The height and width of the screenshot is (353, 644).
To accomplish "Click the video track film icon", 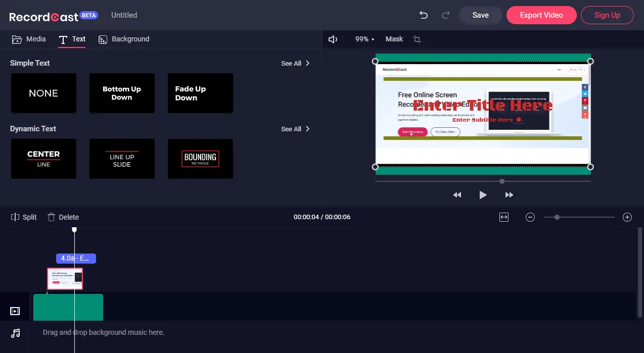I will coord(15,311).
